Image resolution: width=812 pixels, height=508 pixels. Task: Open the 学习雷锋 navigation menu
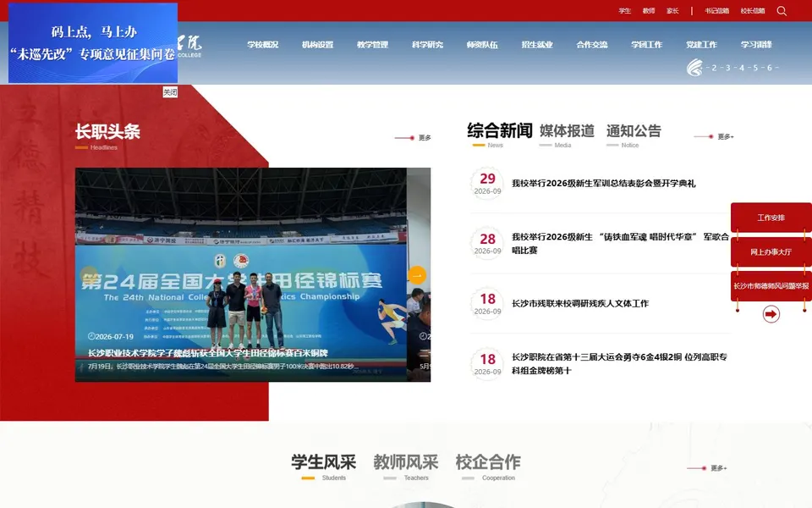756,45
